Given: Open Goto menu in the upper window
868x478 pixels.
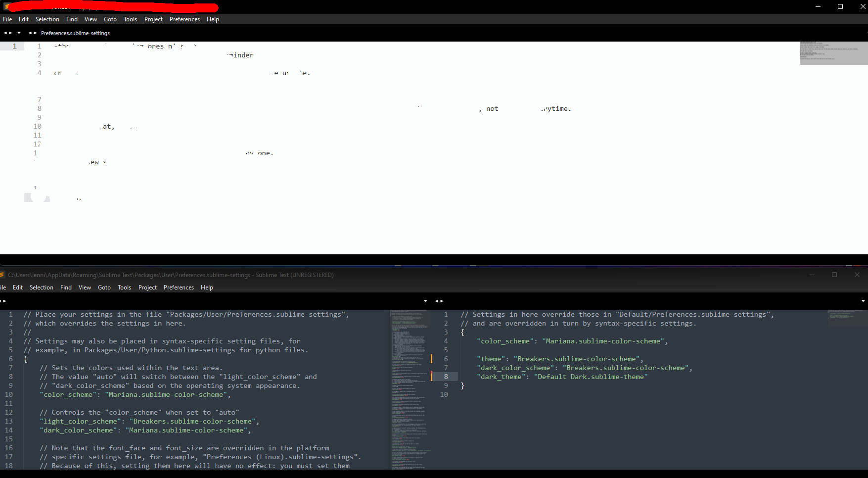Looking at the screenshot, I should point(110,19).
